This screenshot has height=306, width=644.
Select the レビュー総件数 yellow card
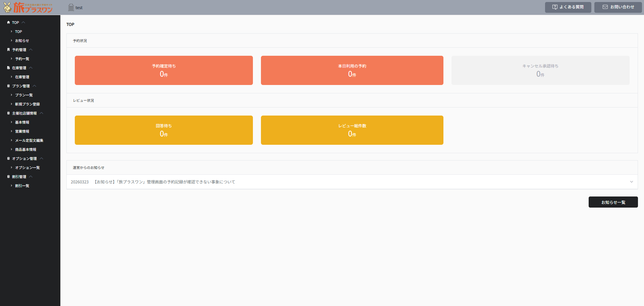352,130
